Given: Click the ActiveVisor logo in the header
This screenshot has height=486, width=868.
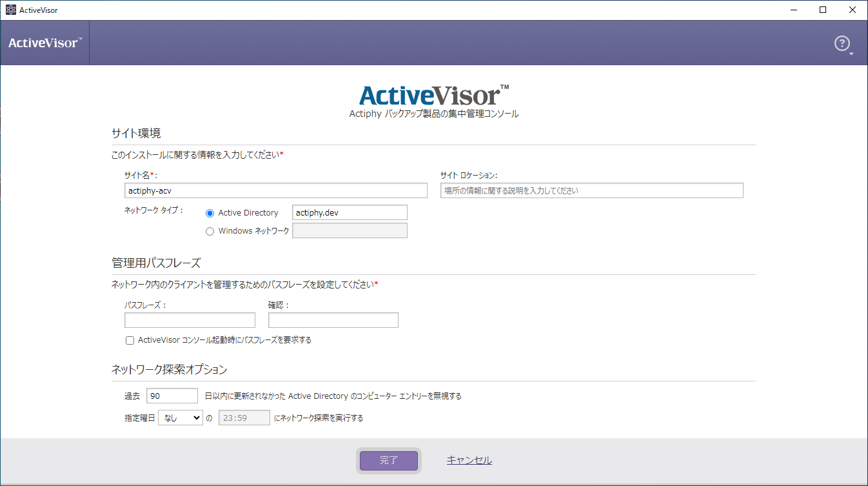Looking at the screenshot, I should [45, 43].
